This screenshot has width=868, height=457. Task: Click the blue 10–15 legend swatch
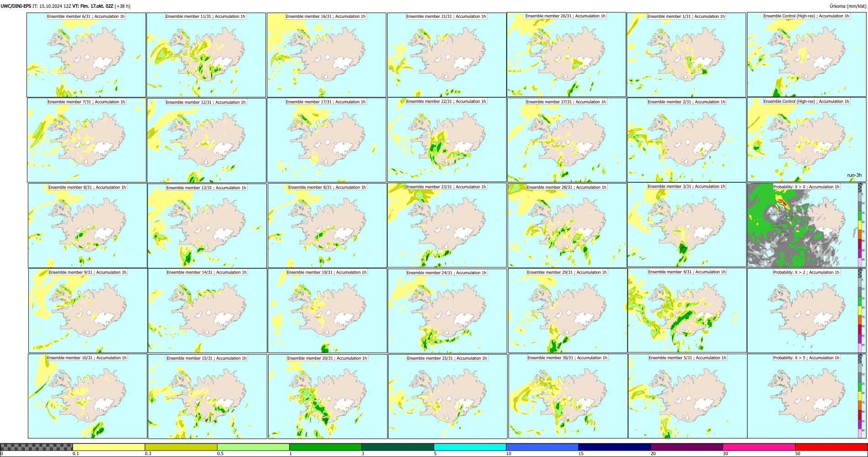point(542,447)
